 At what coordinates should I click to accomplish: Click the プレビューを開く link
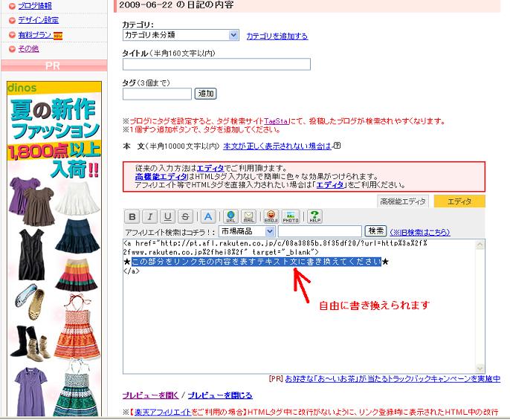[151, 395]
